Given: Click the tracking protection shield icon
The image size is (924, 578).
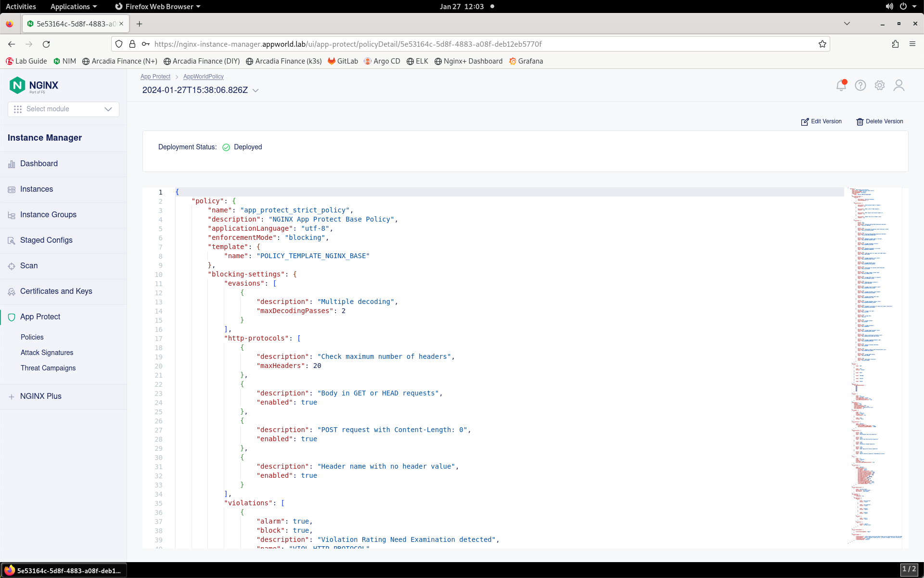Looking at the screenshot, I should coord(119,44).
